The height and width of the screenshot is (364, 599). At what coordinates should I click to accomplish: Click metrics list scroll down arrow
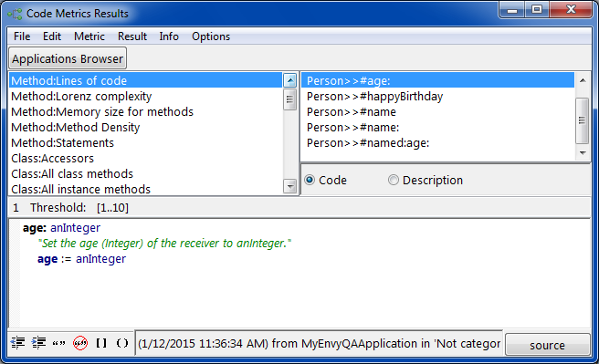(290, 187)
